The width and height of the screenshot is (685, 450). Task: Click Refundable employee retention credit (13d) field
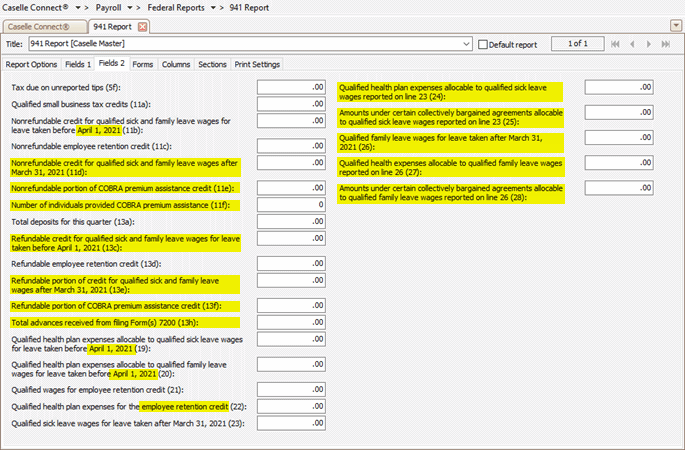(x=291, y=263)
